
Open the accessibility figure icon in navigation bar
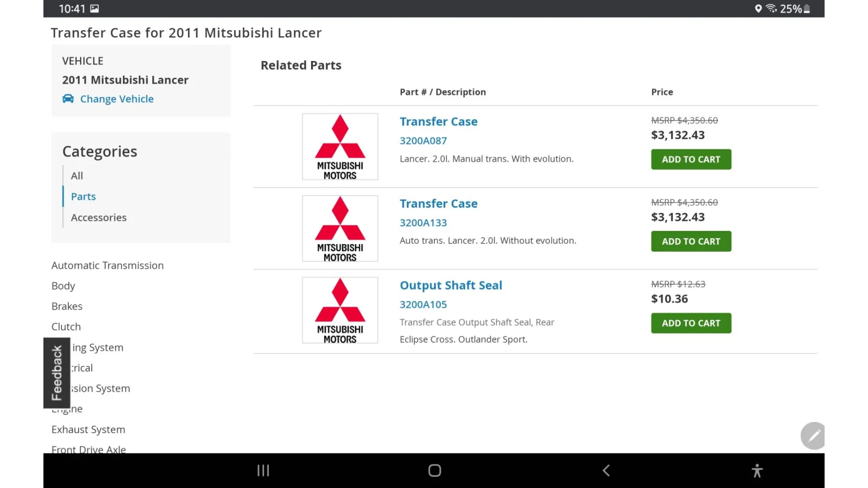(x=757, y=470)
